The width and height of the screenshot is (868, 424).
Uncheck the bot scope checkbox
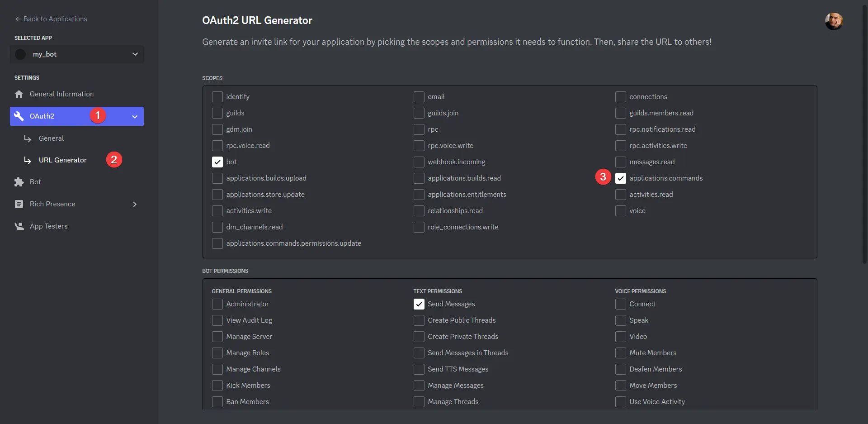[x=217, y=162]
